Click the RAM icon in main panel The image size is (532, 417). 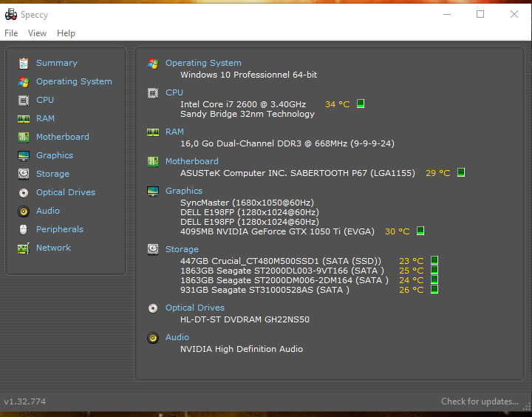pos(153,132)
